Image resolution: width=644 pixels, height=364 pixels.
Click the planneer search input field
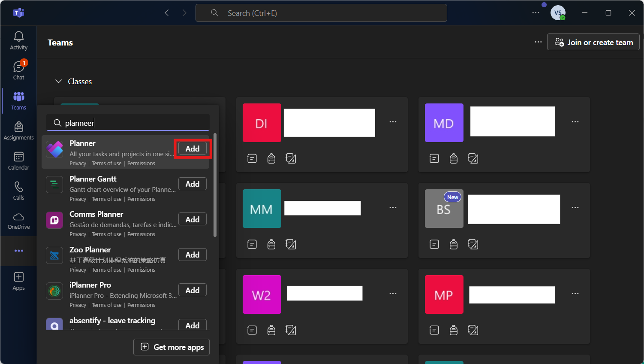tap(128, 123)
